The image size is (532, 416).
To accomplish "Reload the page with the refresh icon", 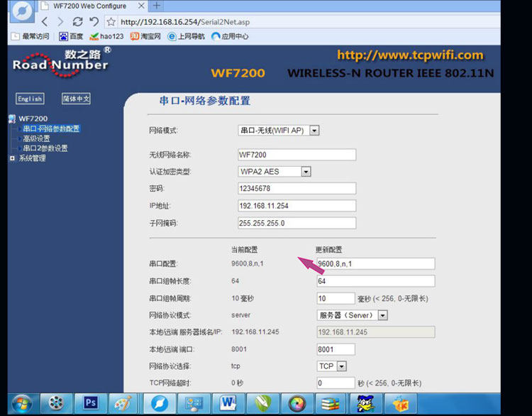I will [78, 22].
